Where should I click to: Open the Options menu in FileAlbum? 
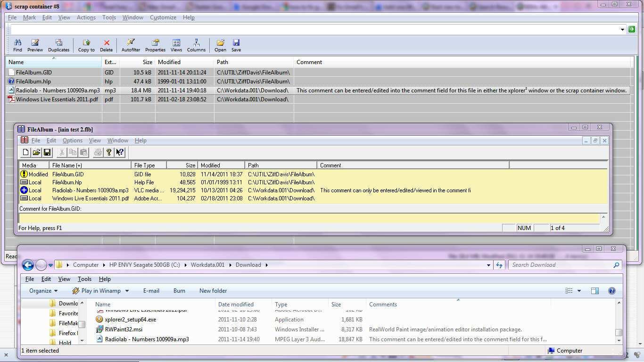pyautogui.click(x=73, y=140)
